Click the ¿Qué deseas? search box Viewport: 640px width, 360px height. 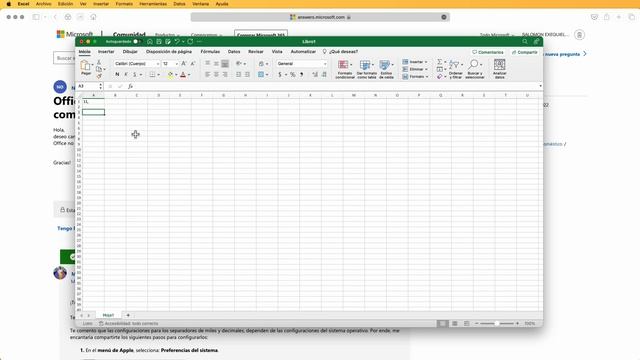[x=340, y=52]
